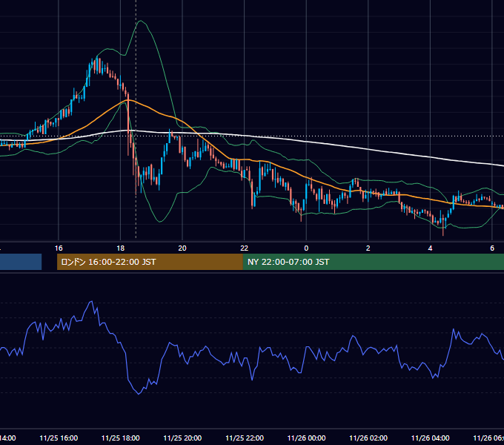Image resolution: width=504 pixels, height=445 pixels.
Task: Click the 11/26 00:00 date label
Action: tap(306, 438)
